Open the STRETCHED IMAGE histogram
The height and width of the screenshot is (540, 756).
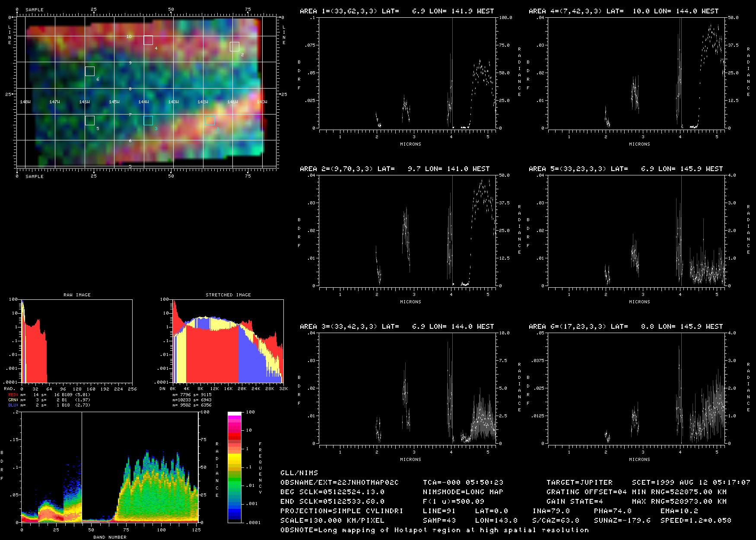(228, 341)
